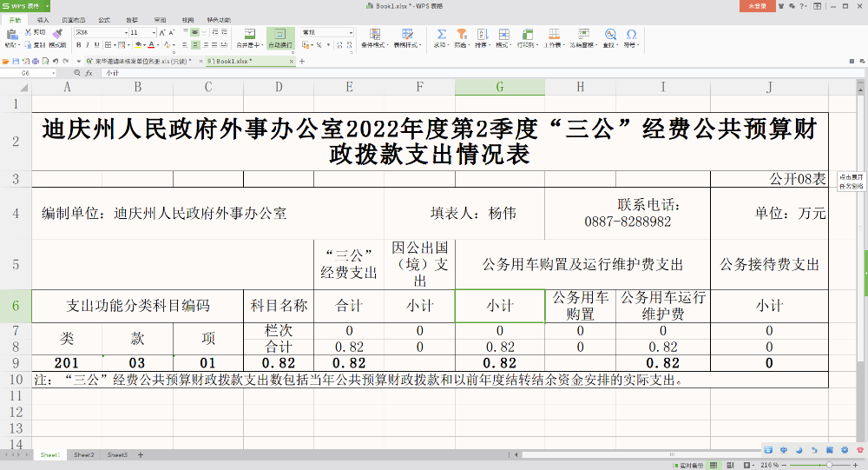868x470 pixels.
Task: Switch to the 公式 (Formulas) ribbon tab
Action: point(104,20)
